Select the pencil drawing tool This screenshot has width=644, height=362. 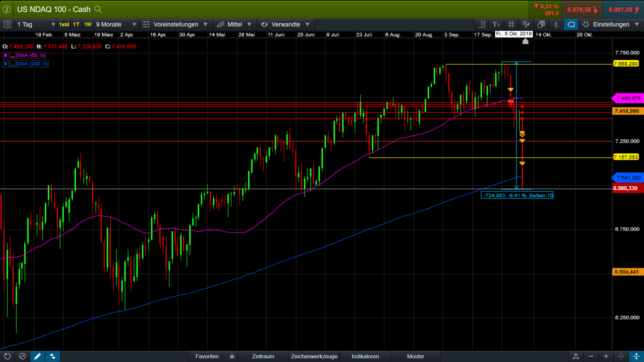pos(38,356)
